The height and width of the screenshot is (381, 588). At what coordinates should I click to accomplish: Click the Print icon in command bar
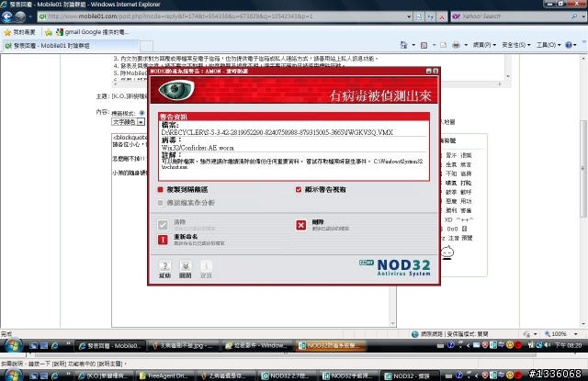coord(456,45)
